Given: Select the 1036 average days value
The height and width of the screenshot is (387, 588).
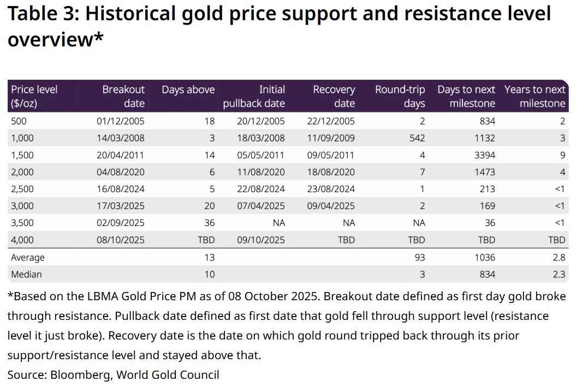Looking at the screenshot, I should (485, 257).
